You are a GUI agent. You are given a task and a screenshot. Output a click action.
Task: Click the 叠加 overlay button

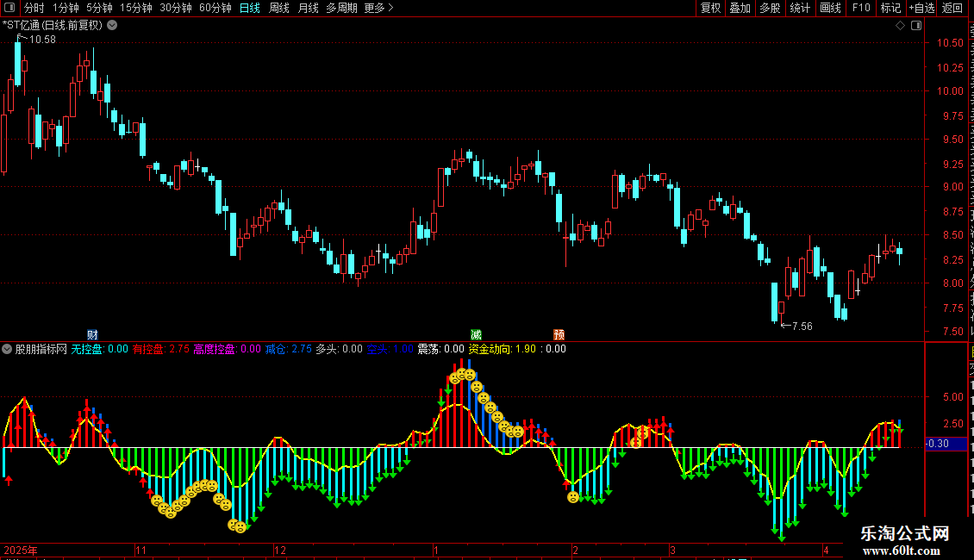coord(740,8)
